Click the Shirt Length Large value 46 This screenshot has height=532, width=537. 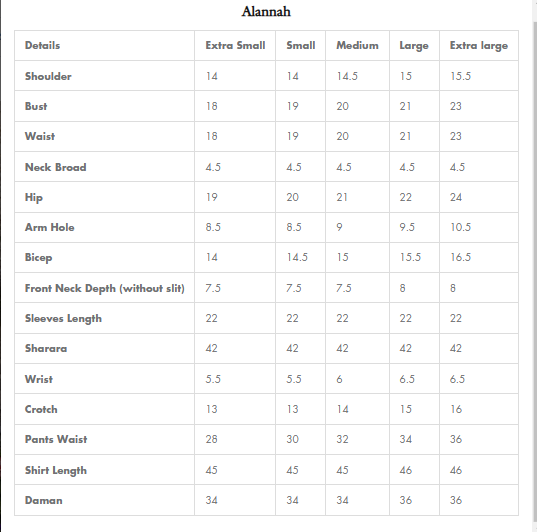(406, 470)
